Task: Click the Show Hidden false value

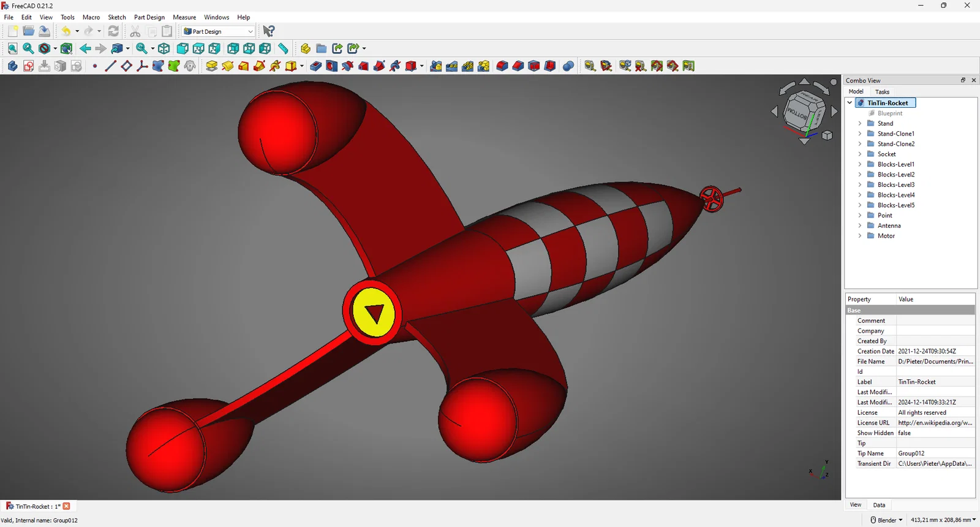Action: 935,433
